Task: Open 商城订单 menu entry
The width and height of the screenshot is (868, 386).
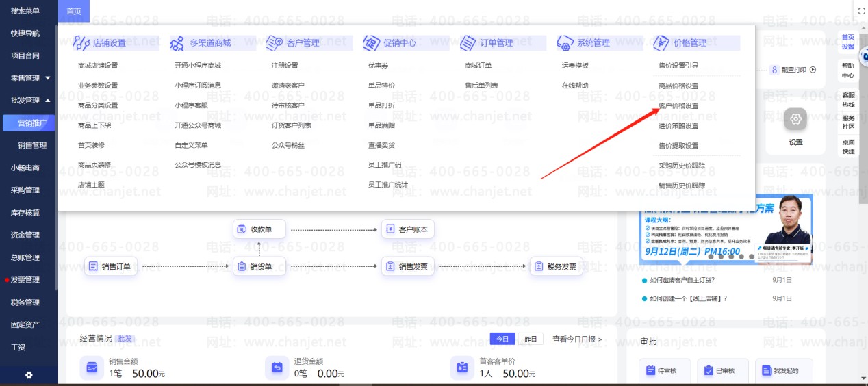Action: [x=478, y=66]
